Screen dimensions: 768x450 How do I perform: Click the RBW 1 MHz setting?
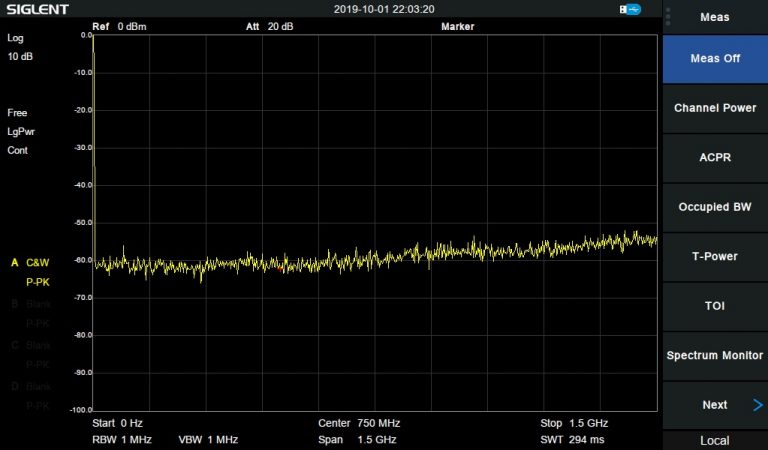click(121, 440)
